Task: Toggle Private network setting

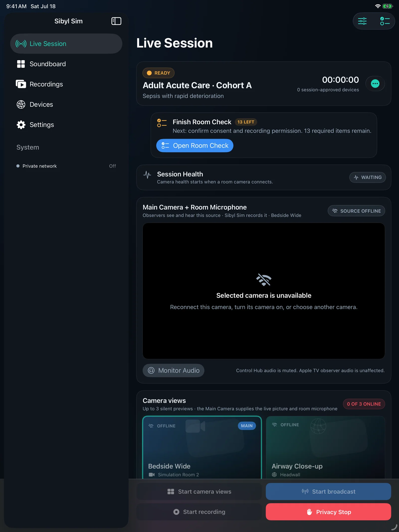Action: coord(66,166)
